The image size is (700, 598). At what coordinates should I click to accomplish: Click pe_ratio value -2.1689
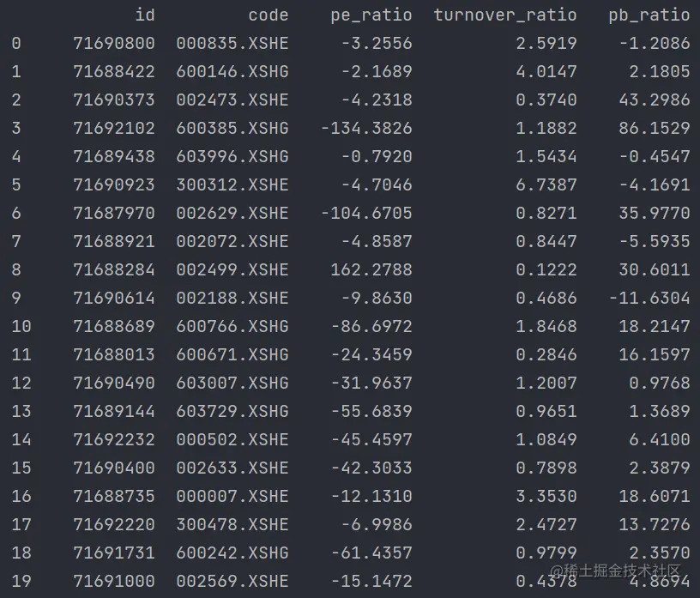pyautogui.click(x=377, y=71)
